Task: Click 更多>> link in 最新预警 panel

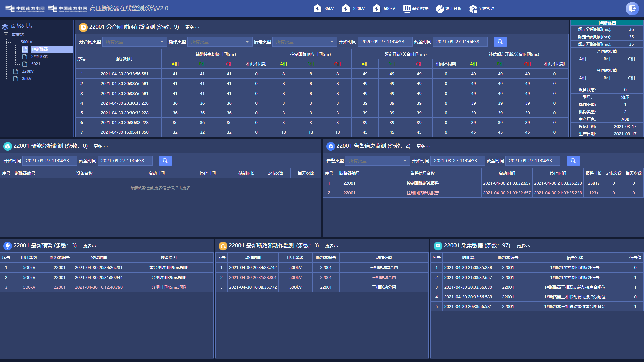Action: [x=90, y=246]
